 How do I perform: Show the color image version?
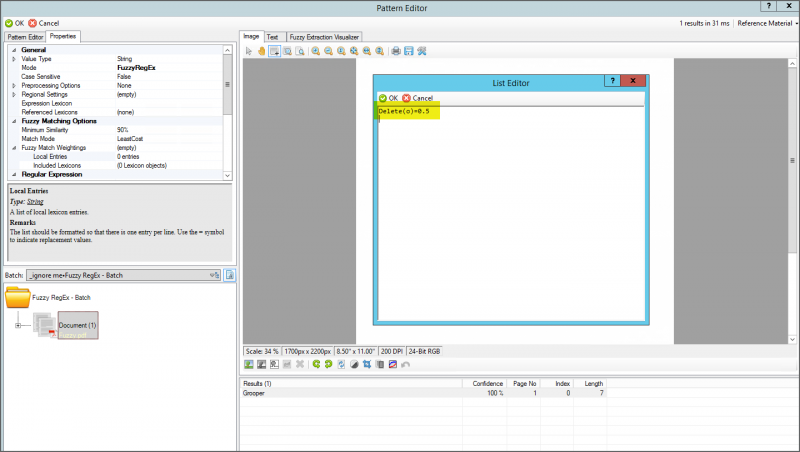click(249, 364)
